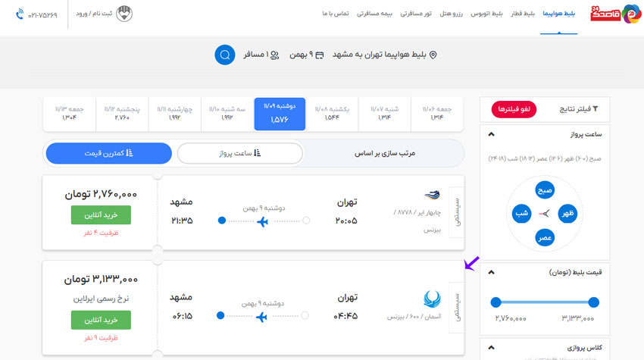Click the maximum price slider handle ۳,۱۳۳,۰۰۰
Image resolution: width=644 pixels, height=360 pixels.
pyautogui.click(x=593, y=302)
